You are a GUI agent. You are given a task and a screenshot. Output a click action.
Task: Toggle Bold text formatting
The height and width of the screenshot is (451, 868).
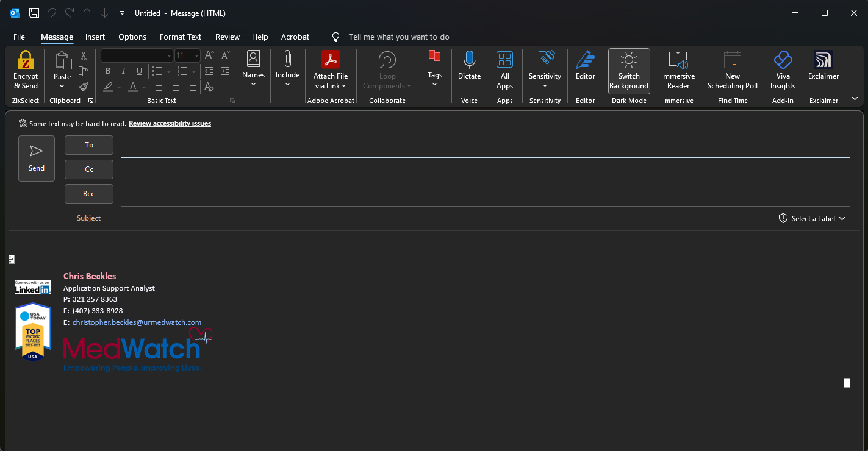point(108,71)
